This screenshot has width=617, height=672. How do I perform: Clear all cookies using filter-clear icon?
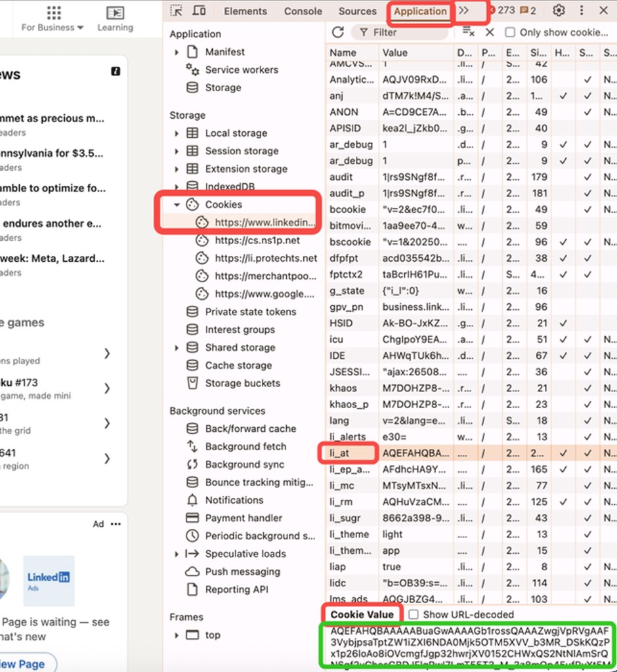pos(468,32)
